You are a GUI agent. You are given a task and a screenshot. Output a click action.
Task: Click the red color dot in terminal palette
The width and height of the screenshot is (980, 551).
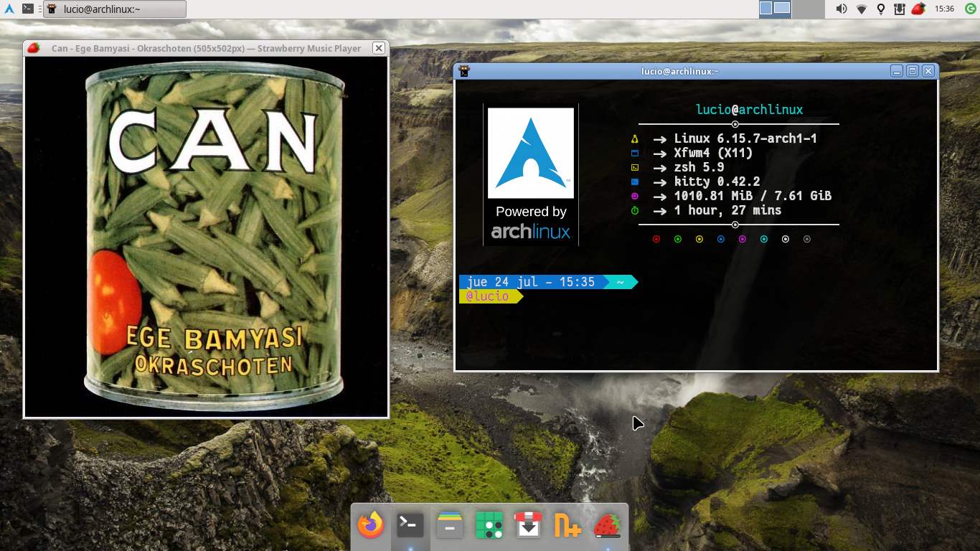click(x=656, y=239)
